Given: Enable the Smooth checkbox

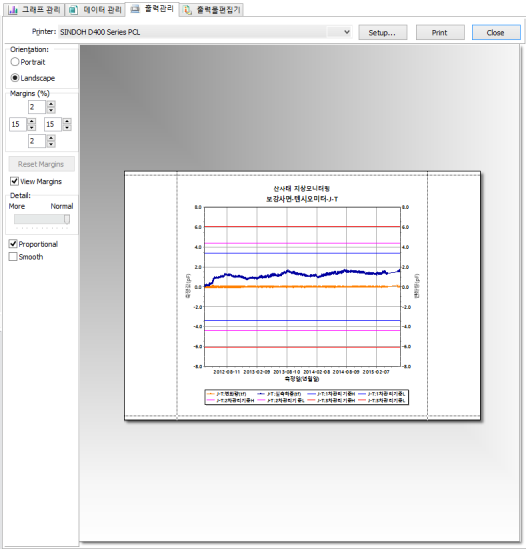Looking at the screenshot, I should [x=26, y=257].
